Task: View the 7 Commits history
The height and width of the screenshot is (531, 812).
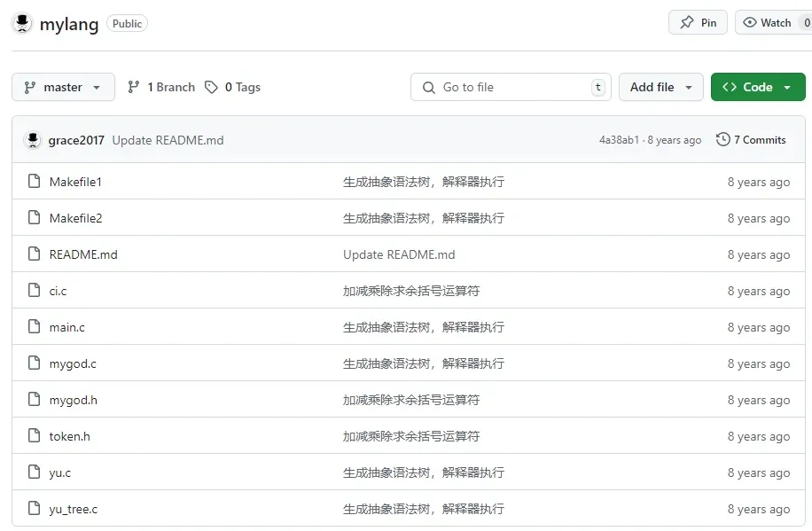Action: (751, 140)
